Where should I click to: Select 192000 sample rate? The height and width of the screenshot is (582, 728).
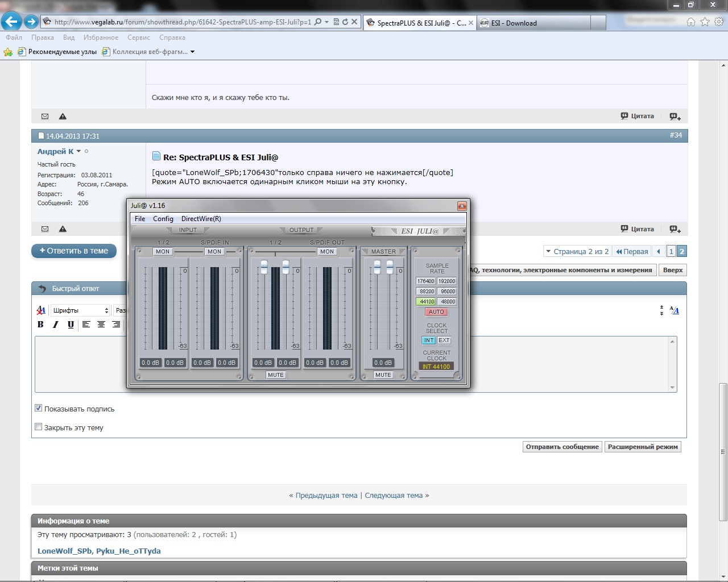pos(447,281)
